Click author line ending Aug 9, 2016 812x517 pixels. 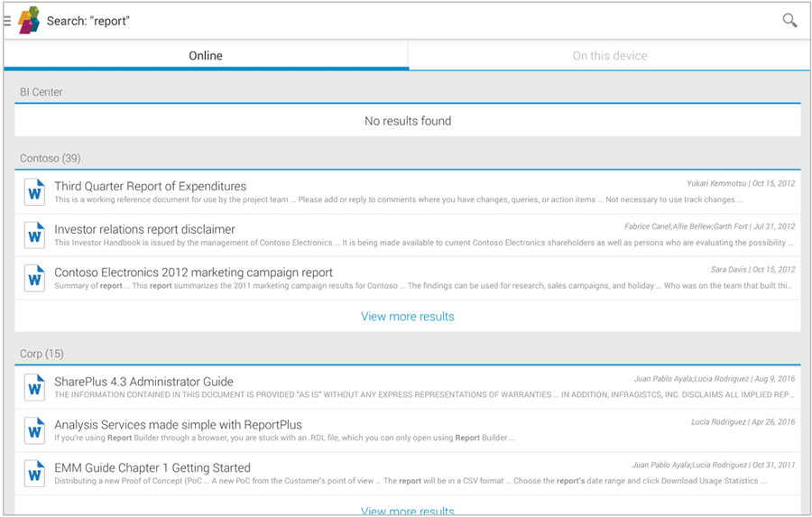point(715,379)
